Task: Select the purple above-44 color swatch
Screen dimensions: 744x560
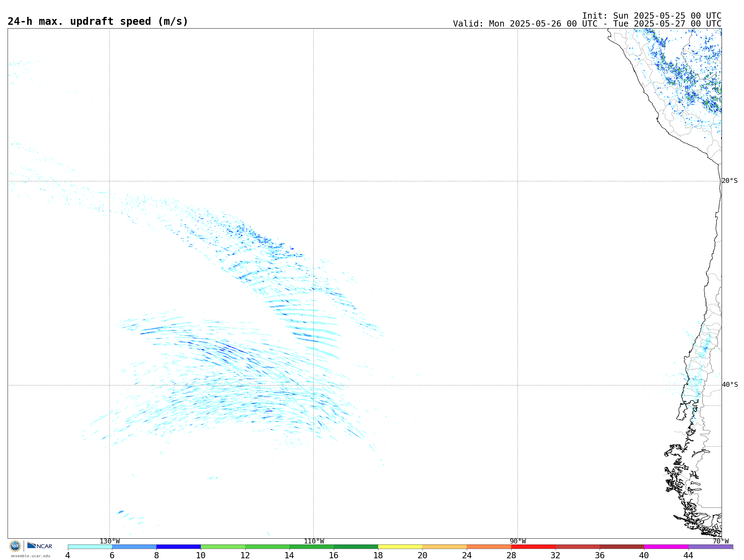Action: 711,547
